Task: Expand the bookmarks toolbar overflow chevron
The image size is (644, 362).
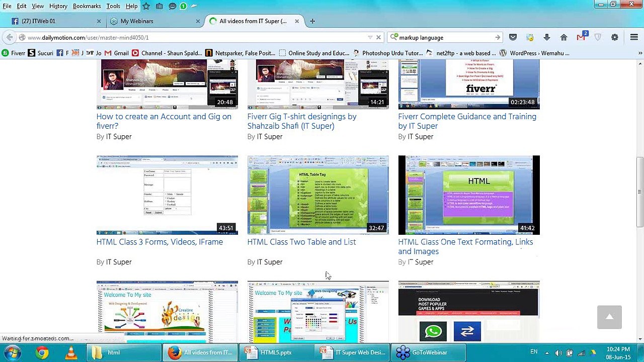Action: click(x=640, y=53)
